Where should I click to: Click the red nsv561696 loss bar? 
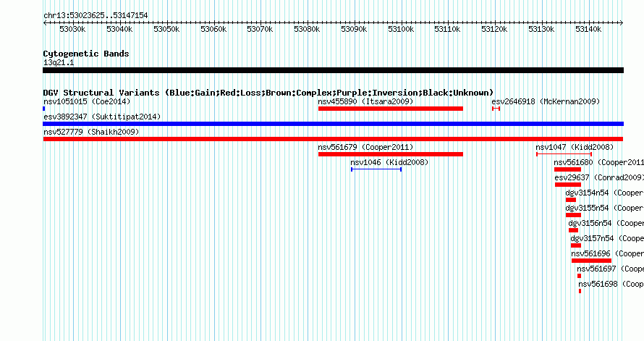pyautogui.click(x=591, y=261)
